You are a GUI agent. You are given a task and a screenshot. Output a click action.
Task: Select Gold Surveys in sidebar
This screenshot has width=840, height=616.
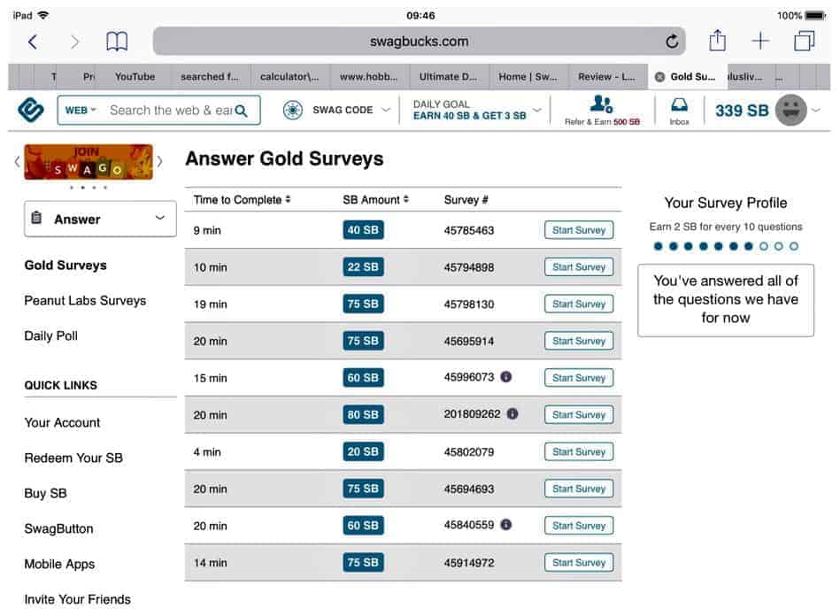pos(66,266)
